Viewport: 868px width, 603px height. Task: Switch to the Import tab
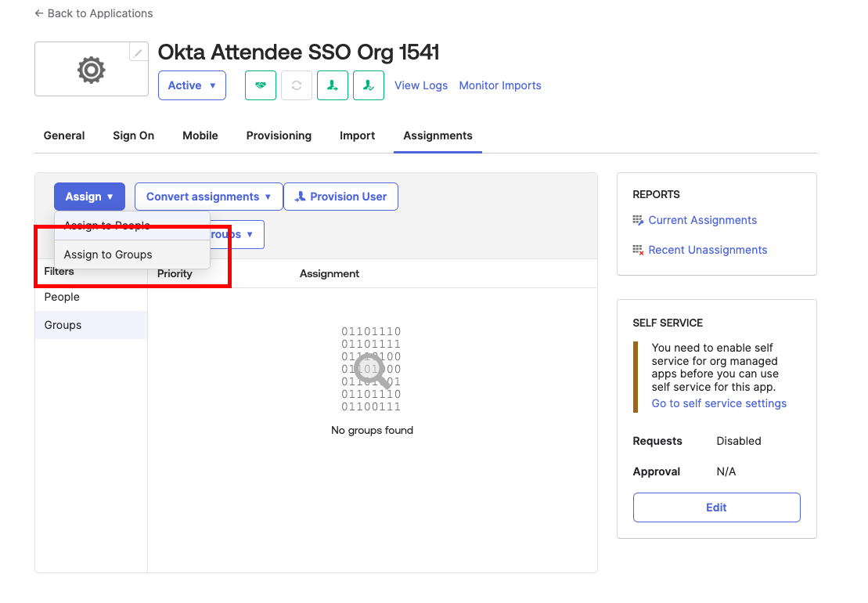(x=357, y=135)
